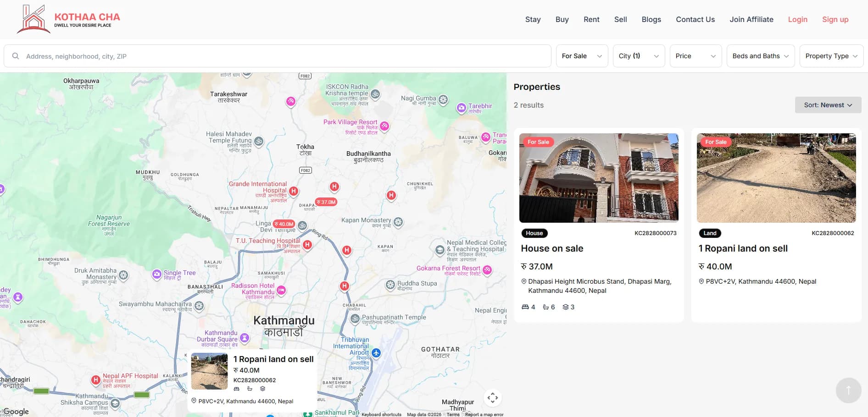Click Gokarna Forest Resort marker
This screenshot has height=417, width=868.
click(x=487, y=270)
